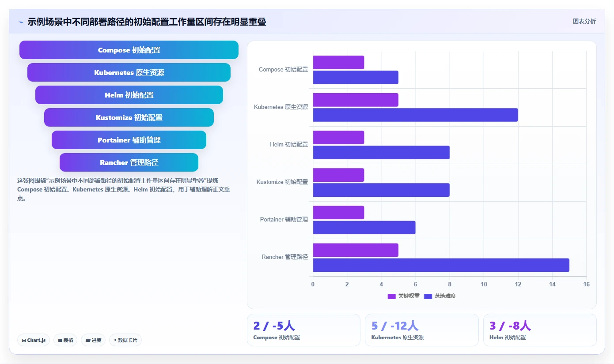This screenshot has height=364, width=614.
Task: Click the Portainer blue 落地难度 bar
Action: 364,227
